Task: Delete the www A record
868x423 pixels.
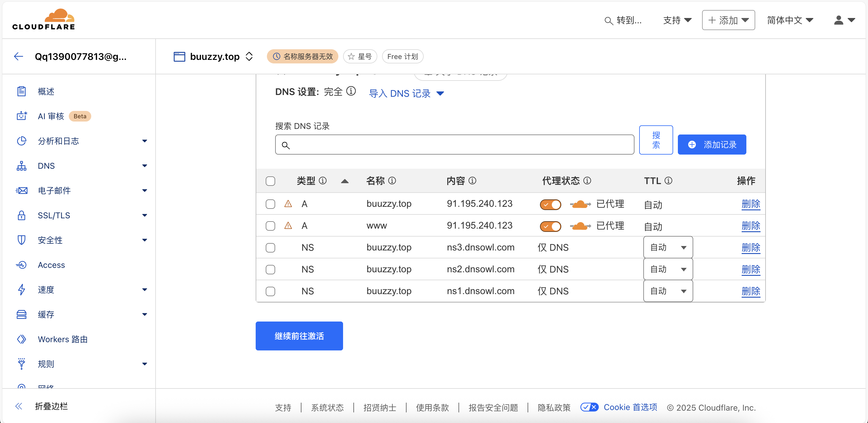Action: [751, 226]
